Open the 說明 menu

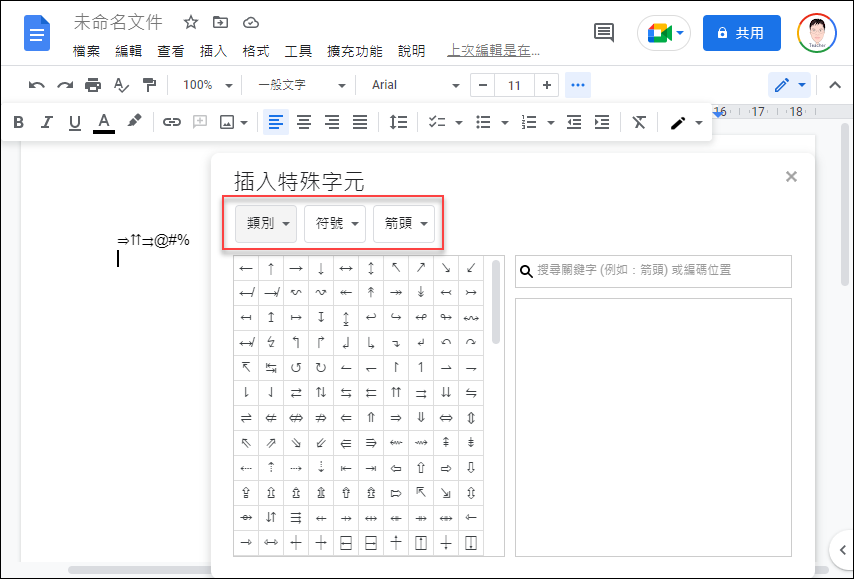(x=411, y=51)
